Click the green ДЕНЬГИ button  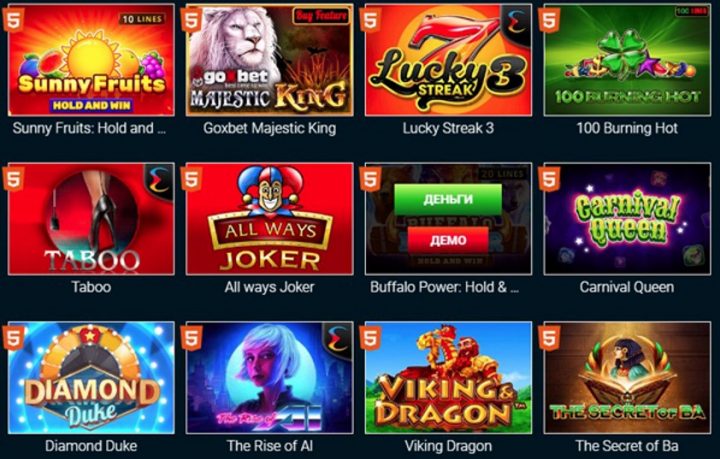tap(448, 199)
